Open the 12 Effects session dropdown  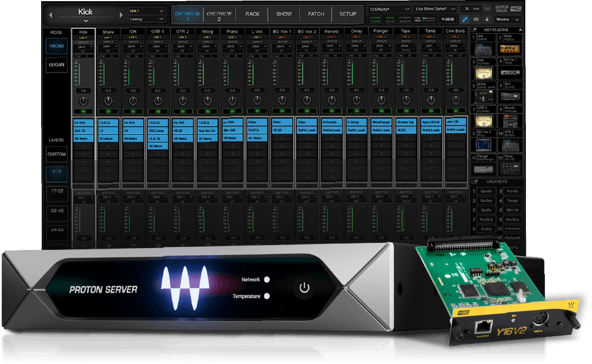point(388,9)
